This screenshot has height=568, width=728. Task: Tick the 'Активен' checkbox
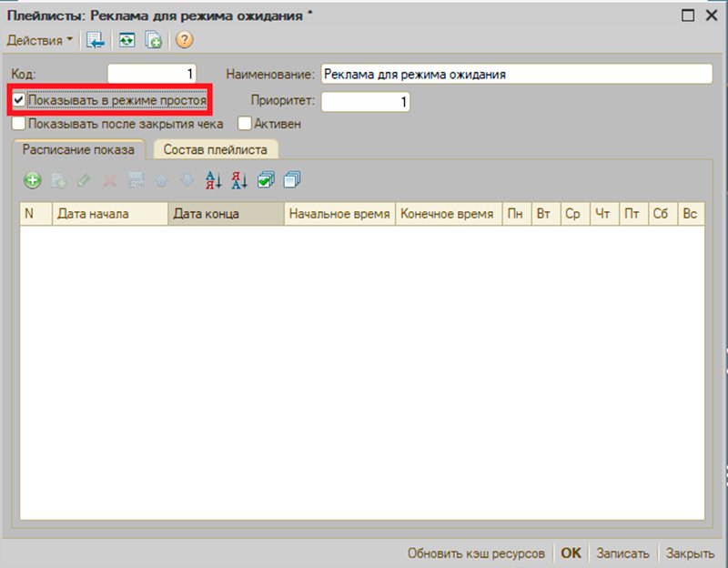click(x=244, y=124)
